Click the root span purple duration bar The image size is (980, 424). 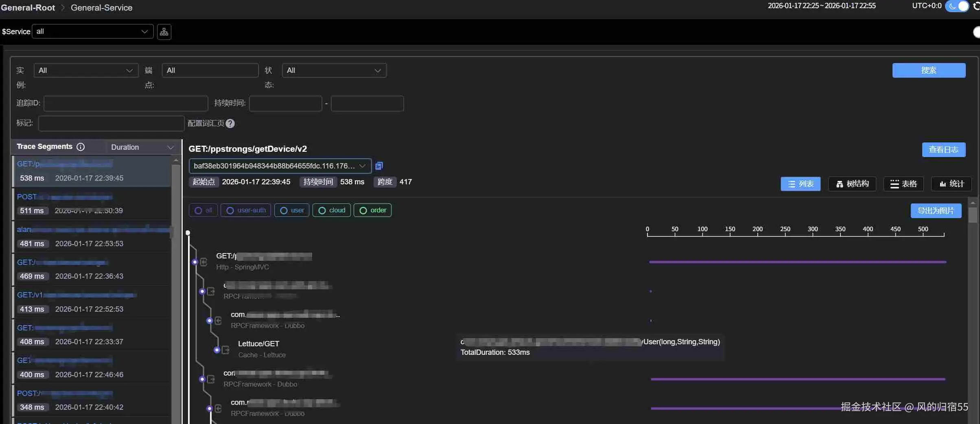[798, 262]
